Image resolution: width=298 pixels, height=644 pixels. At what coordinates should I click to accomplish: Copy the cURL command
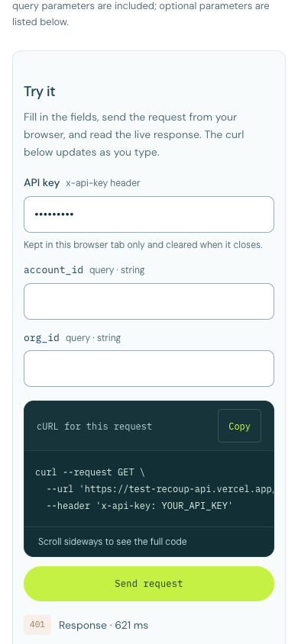pos(239,426)
